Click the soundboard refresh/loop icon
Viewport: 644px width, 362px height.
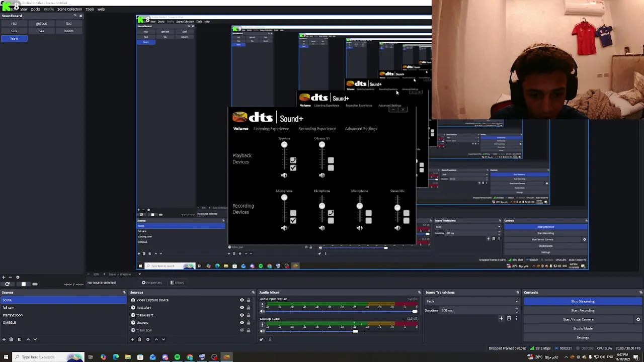coord(7,284)
